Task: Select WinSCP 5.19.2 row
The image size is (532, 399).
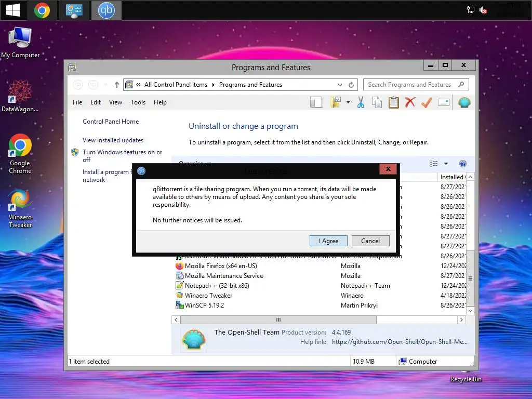Action: coord(320,305)
